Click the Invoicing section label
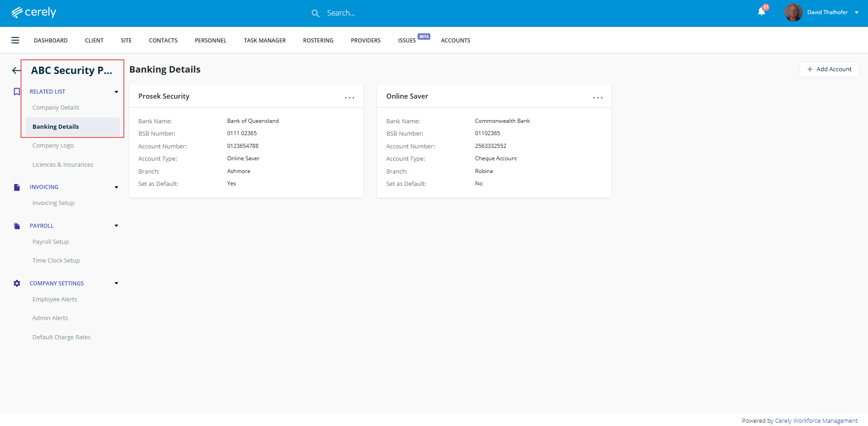 pos(44,187)
